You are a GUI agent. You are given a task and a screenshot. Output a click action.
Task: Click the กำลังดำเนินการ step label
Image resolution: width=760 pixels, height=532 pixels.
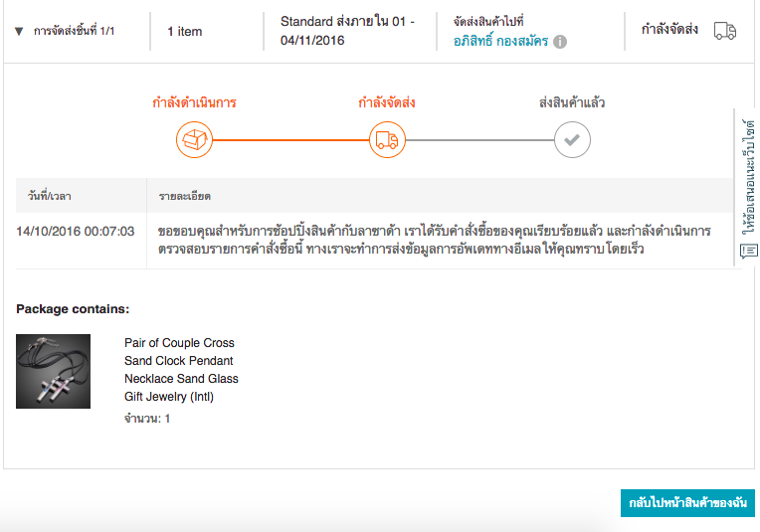(x=194, y=102)
